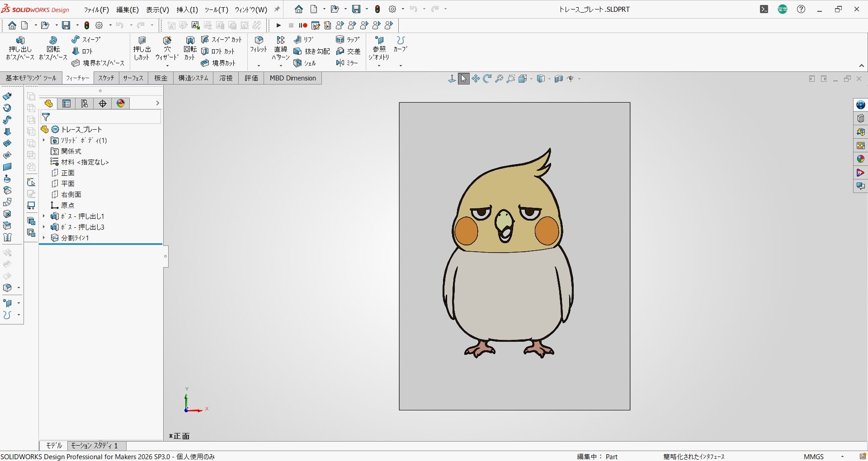Open the 参照ジオメトリ reference geometry tool
Viewport: 868px width, 461px height.
coord(379,48)
